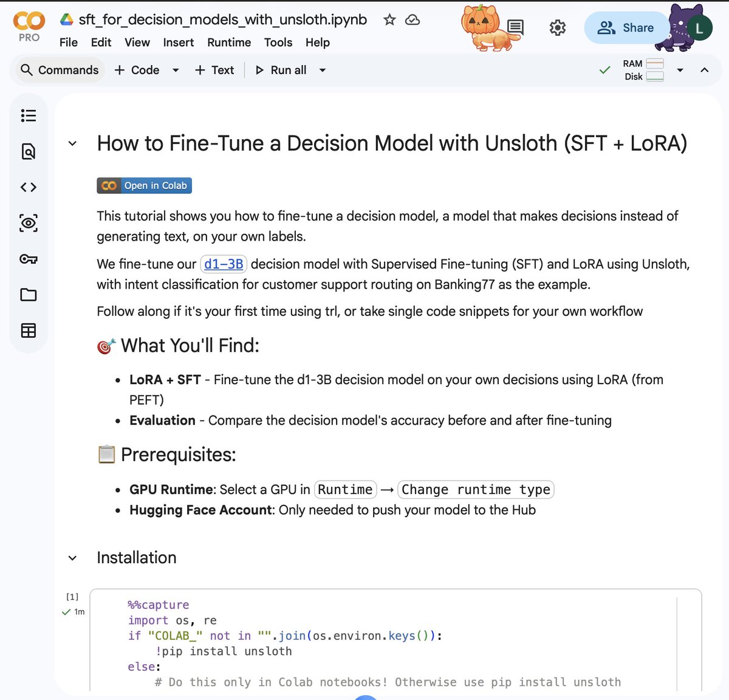The height and width of the screenshot is (700, 729).
Task: Open the Insert menu
Action: pyautogui.click(x=179, y=43)
